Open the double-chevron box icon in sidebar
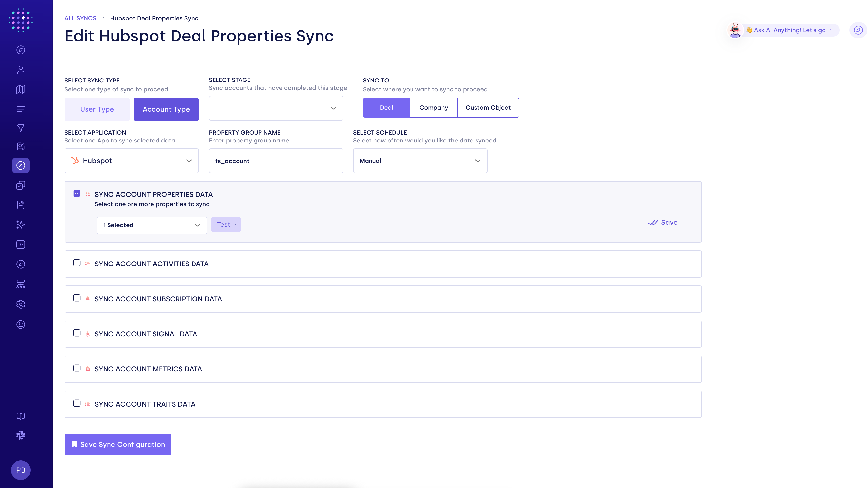Image resolution: width=868 pixels, height=488 pixels. click(21, 244)
